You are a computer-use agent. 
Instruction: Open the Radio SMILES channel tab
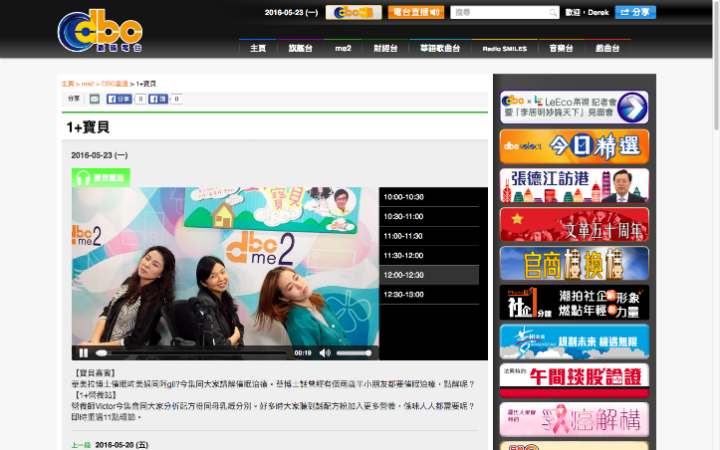tap(505, 48)
